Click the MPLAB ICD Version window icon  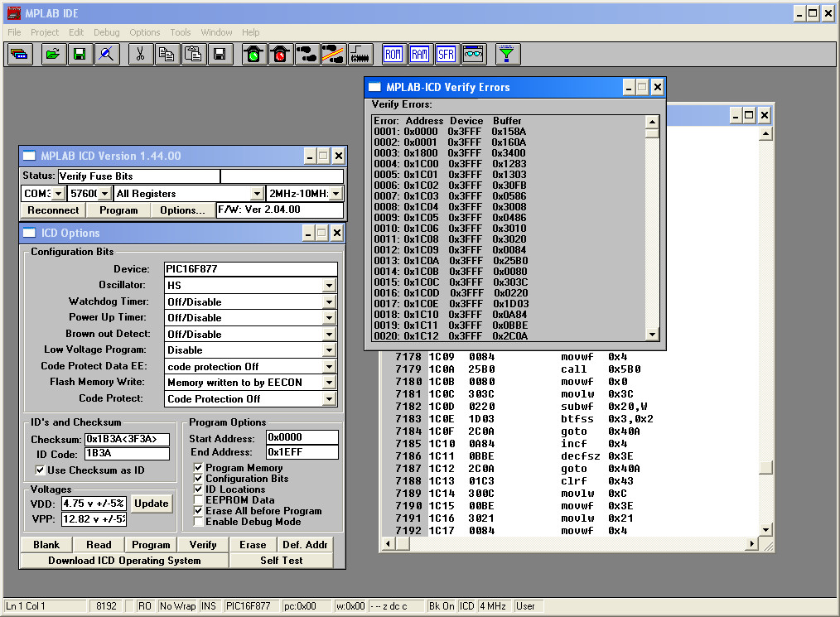[29, 156]
